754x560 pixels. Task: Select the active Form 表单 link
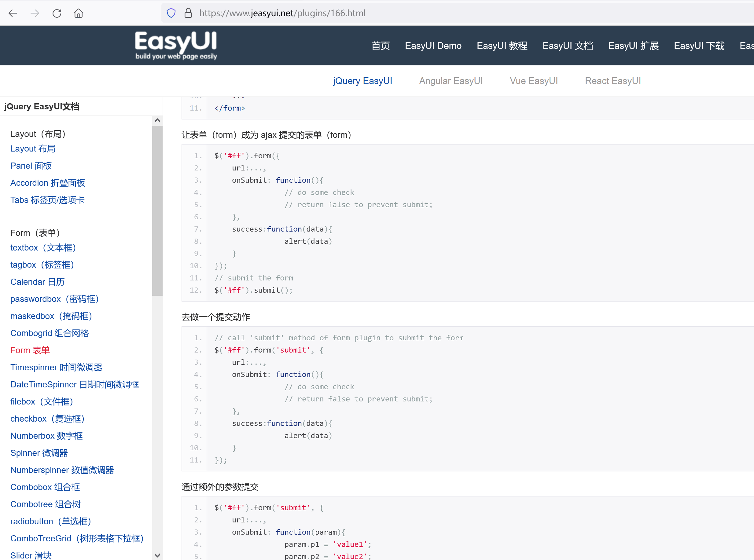tap(30, 350)
